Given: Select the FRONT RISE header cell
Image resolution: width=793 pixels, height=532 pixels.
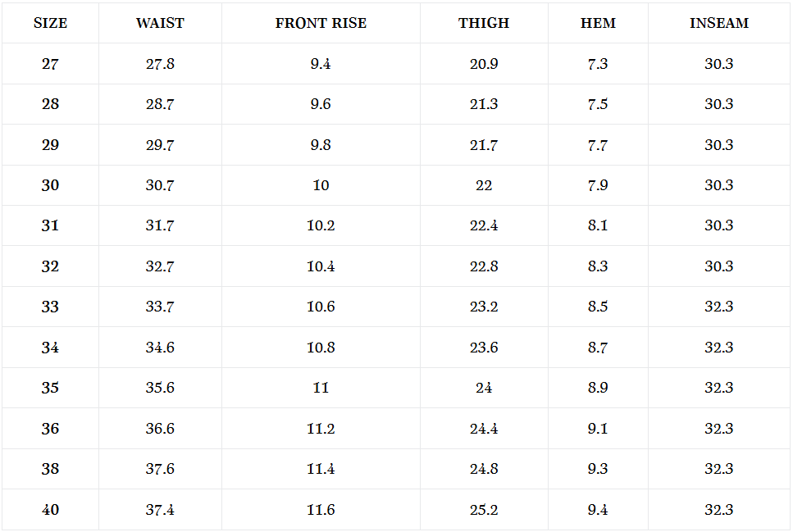Looking at the screenshot, I should (x=321, y=23).
